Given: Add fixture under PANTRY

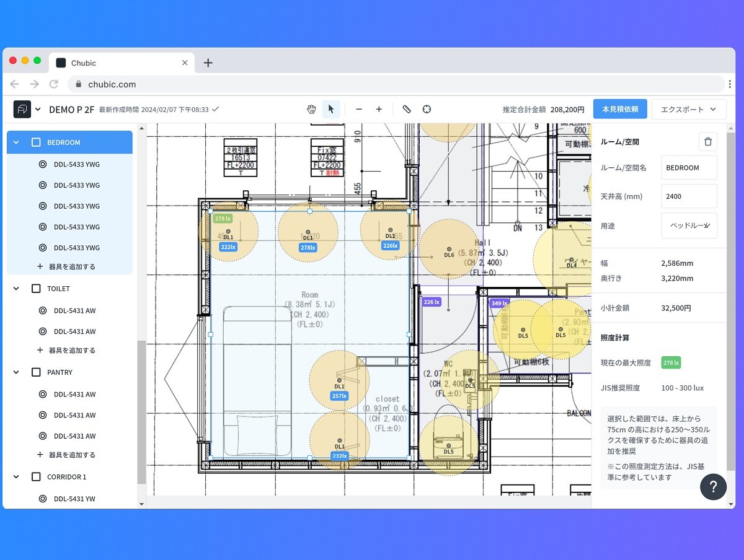Looking at the screenshot, I should 66,455.
